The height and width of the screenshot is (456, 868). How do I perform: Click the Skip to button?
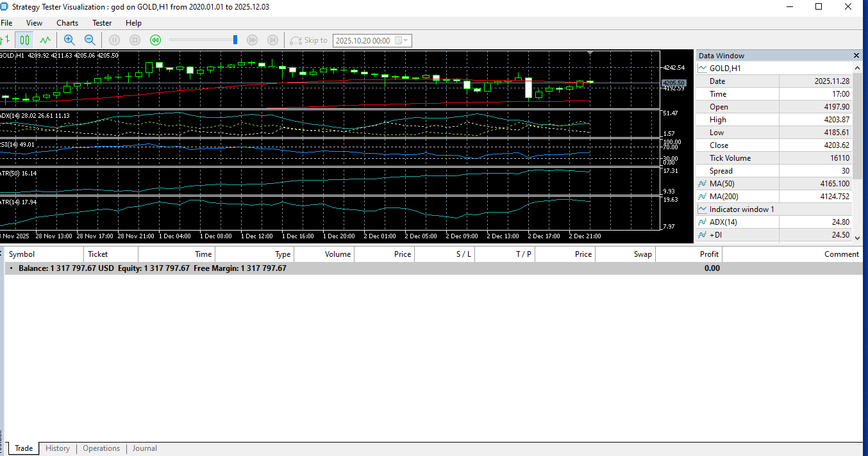308,40
